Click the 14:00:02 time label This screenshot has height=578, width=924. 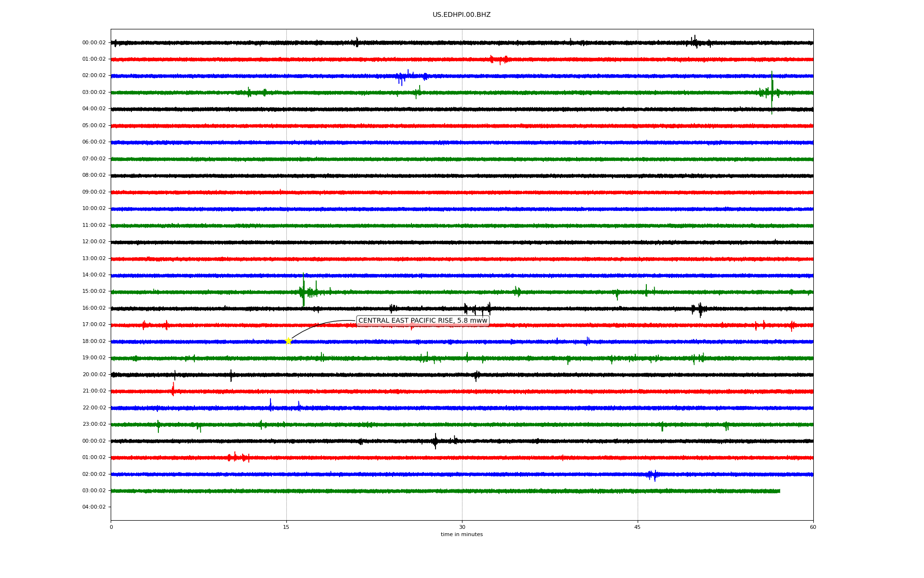click(x=94, y=275)
